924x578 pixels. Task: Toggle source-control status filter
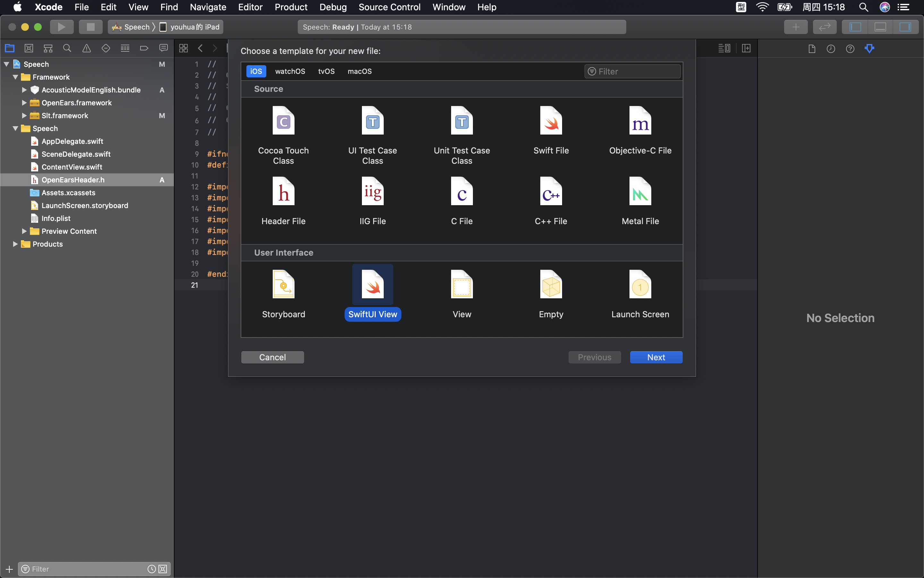(163, 569)
